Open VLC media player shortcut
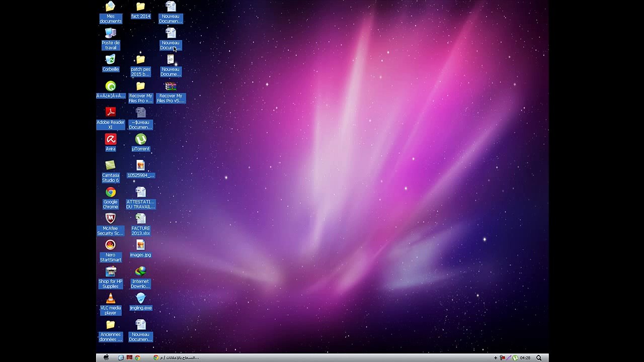This screenshot has height=362, width=644. [x=110, y=305]
